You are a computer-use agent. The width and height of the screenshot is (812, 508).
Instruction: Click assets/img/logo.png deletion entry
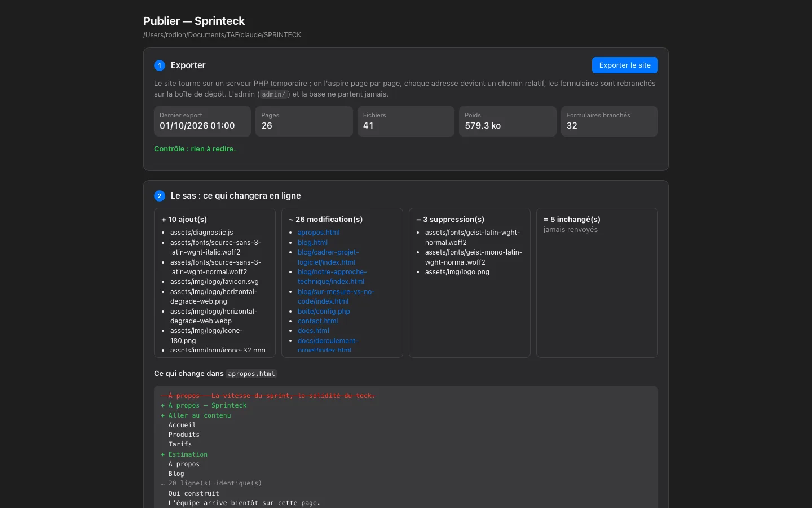[x=457, y=272]
